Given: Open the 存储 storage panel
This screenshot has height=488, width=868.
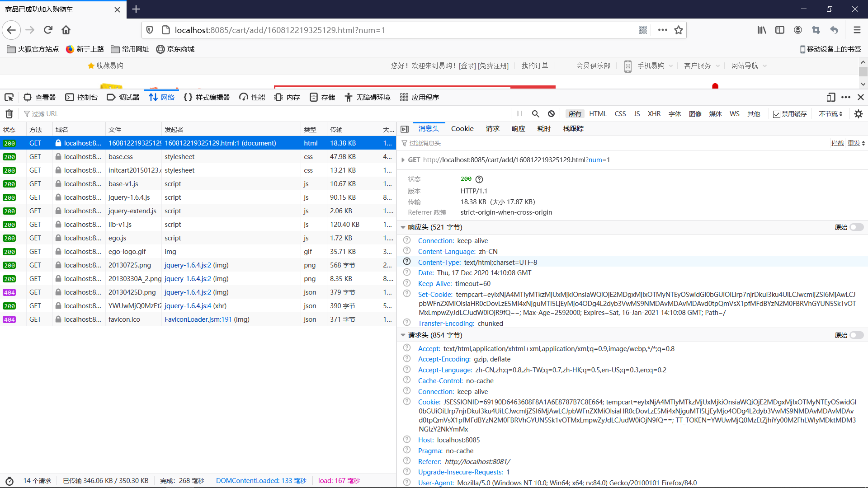Looking at the screenshot, I should coord(322,97).
